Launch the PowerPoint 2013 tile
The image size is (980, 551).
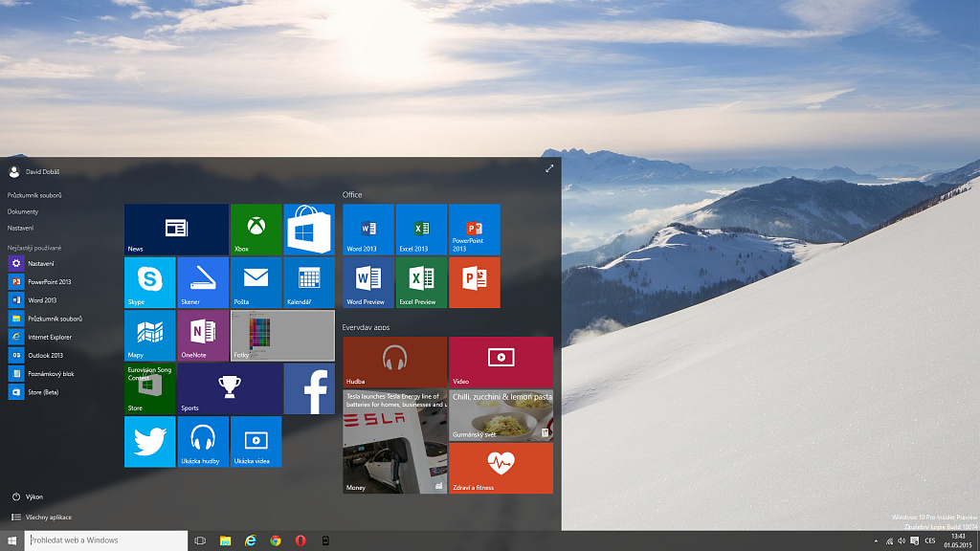point(475,230)
